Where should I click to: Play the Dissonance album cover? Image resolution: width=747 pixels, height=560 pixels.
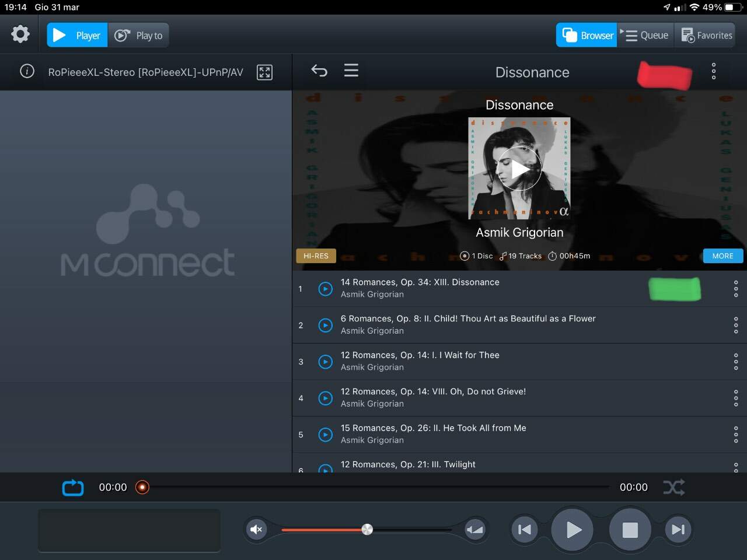[x=519, y=169]
